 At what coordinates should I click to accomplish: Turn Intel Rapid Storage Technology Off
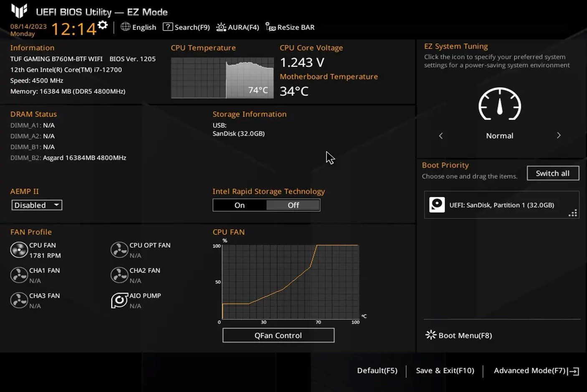coord(293,205)
